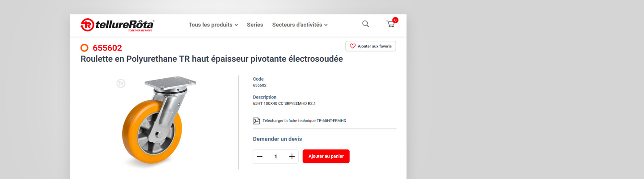Open the search magnifier icon

365,24
